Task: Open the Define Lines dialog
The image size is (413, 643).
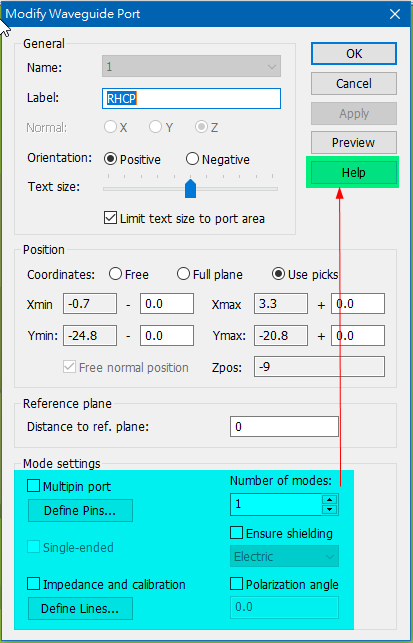Action: (80, 609)
